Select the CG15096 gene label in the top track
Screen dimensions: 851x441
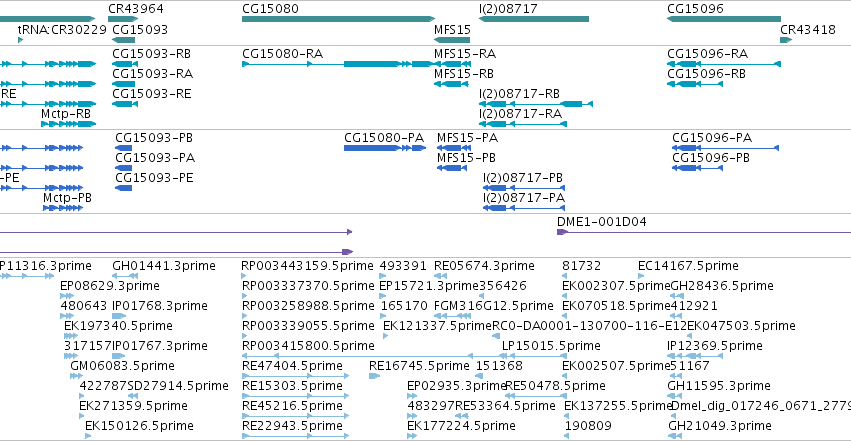pos(695,9)
